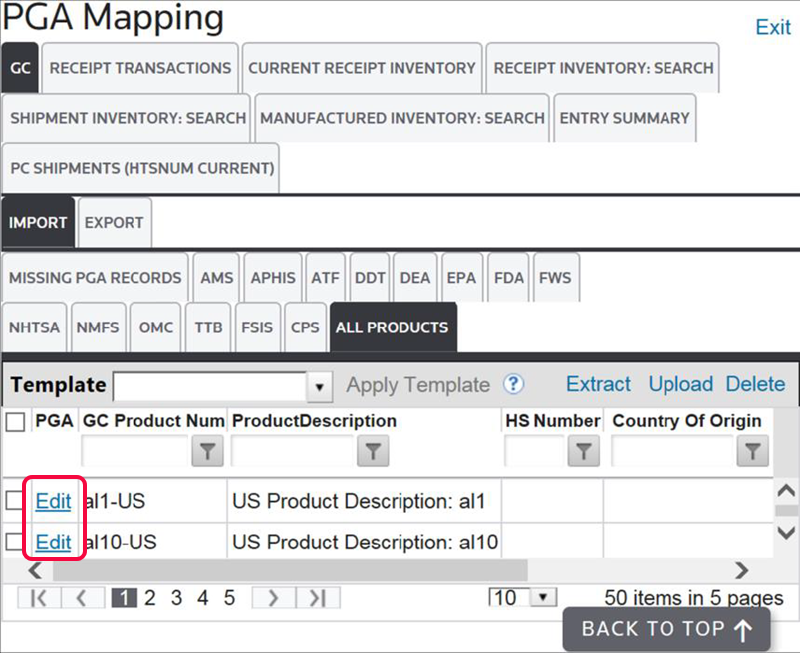800x653 pixels.
Task: Expand the Template dropdown list
Action: (x=319, y=386)
